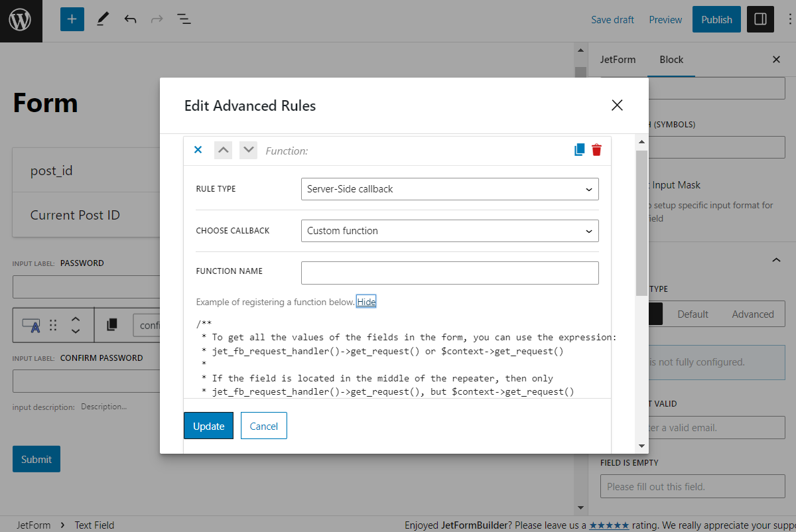Open the document overview list view
The height and width of the screenshot is (532, 796).
coord(184,19)
